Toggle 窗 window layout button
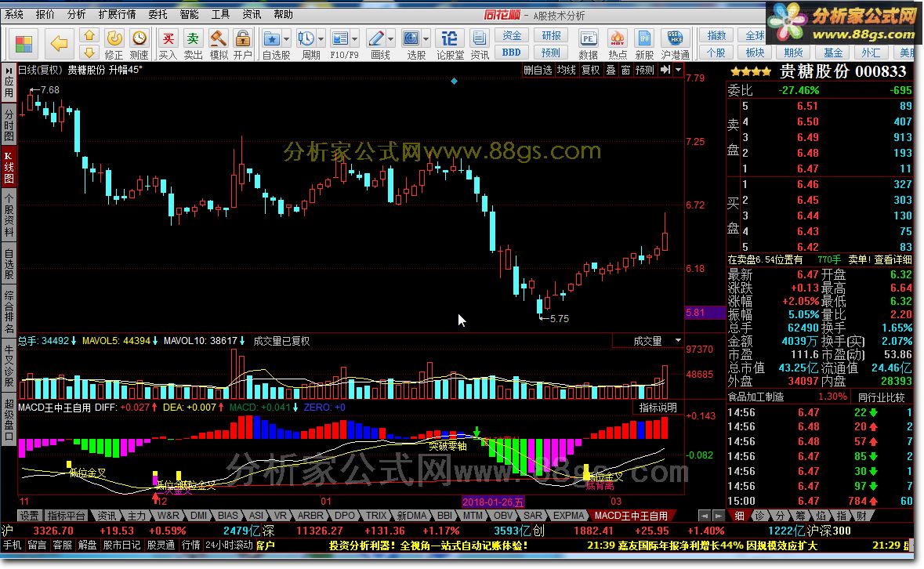Screen dimensions: 924x569 point(626,70)
